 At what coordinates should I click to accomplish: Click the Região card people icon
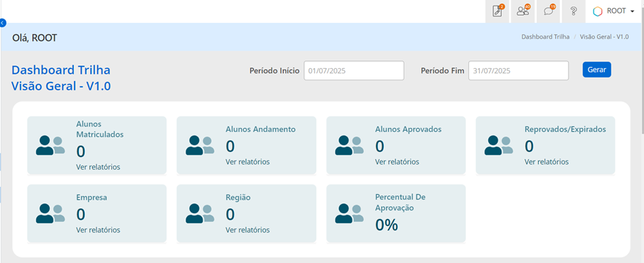pyautogui.click(x=200, y=214)
